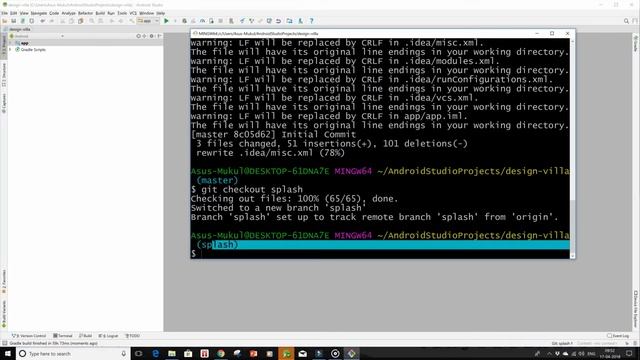The image size is (640, 360).
Task: Open the Terminal tool window tab
Action: pyautogui.click(x=63, y=336)
